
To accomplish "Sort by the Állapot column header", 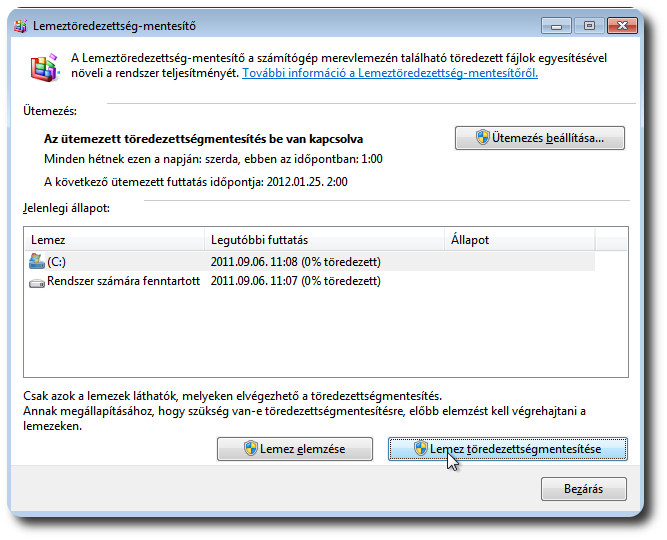I will [519, 240].
